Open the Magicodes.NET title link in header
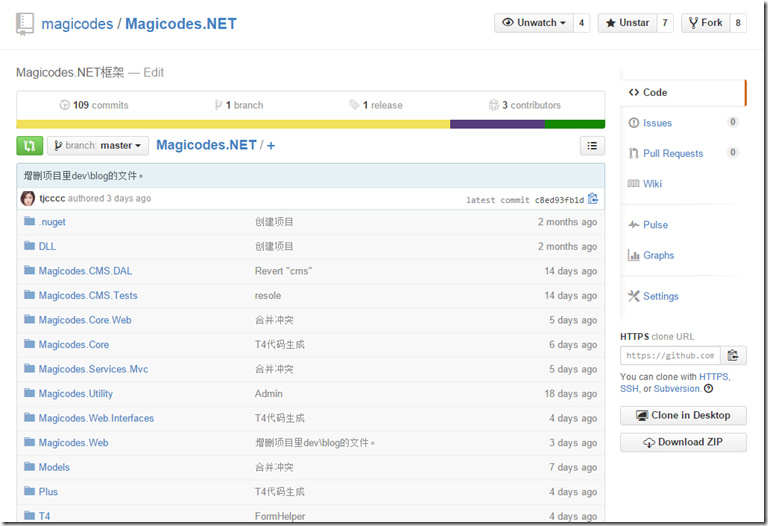This screenshot has width=768, height=526. click(x=181, y=24)
